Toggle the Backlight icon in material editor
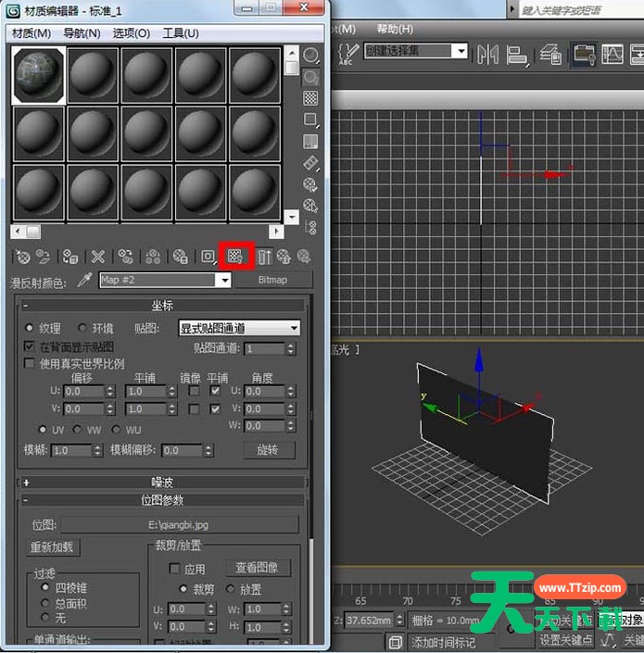The height and width of the screenshot is (653, 644). point(310,77)
